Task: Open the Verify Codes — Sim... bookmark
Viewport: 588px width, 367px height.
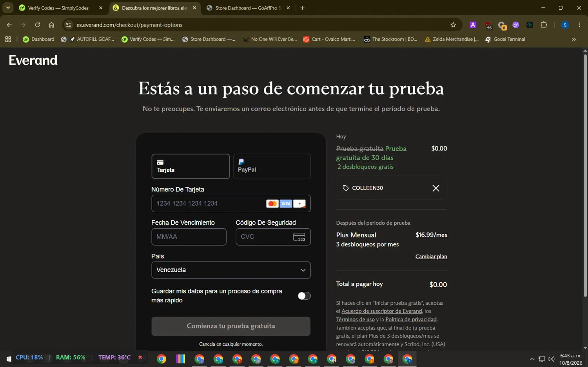Action: pyautogui.click(x=148, y=39)
